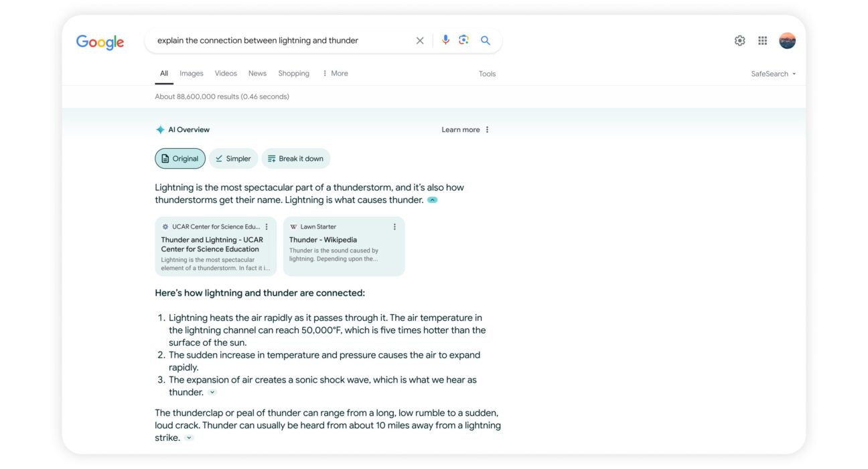Collapse sources after 'Lightning is what causes thunder'
Image resolution: width=868 pixels, height=469 pixels.
tap(433, 200)
